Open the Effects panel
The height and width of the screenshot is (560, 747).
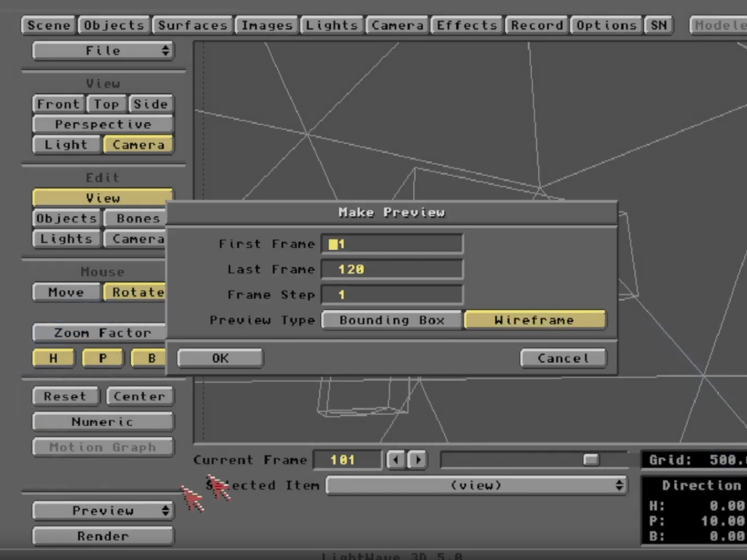[x=467, y=25]
